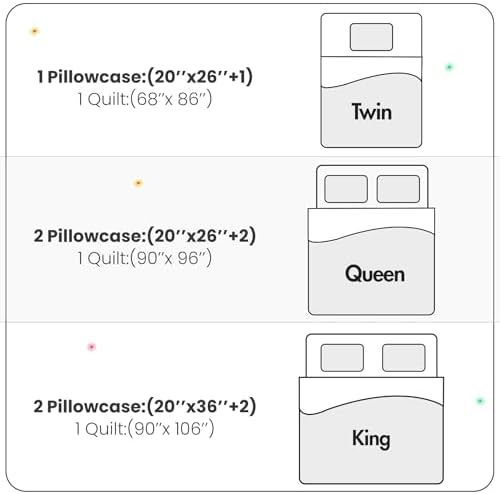Click the orange dot in Twin row

[x=34, y=31]
